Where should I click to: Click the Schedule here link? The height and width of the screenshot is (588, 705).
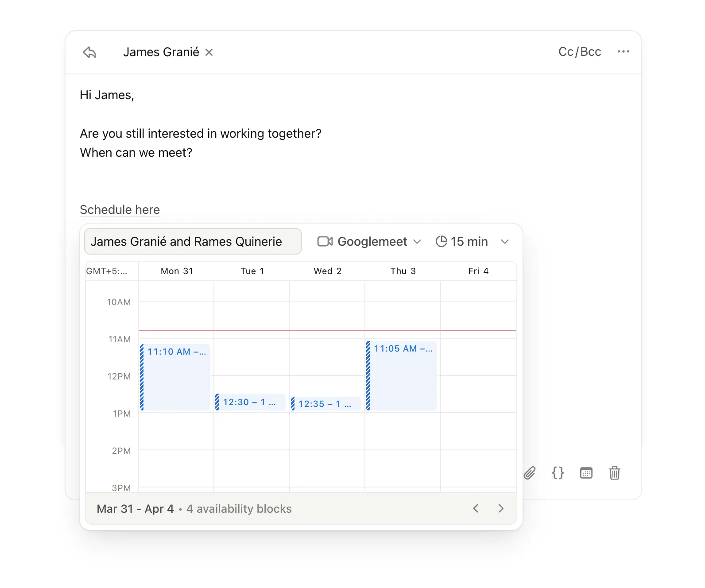tap(120, 209)
